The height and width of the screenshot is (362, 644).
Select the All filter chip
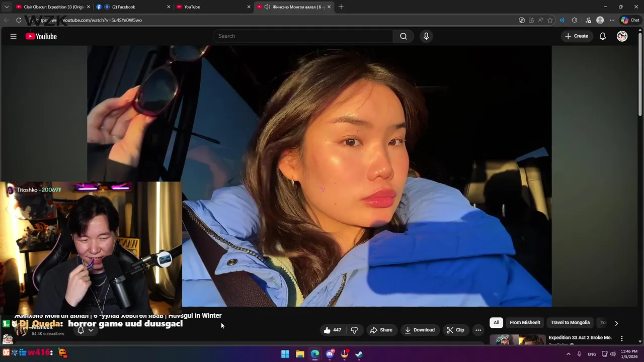pos(496,323)
